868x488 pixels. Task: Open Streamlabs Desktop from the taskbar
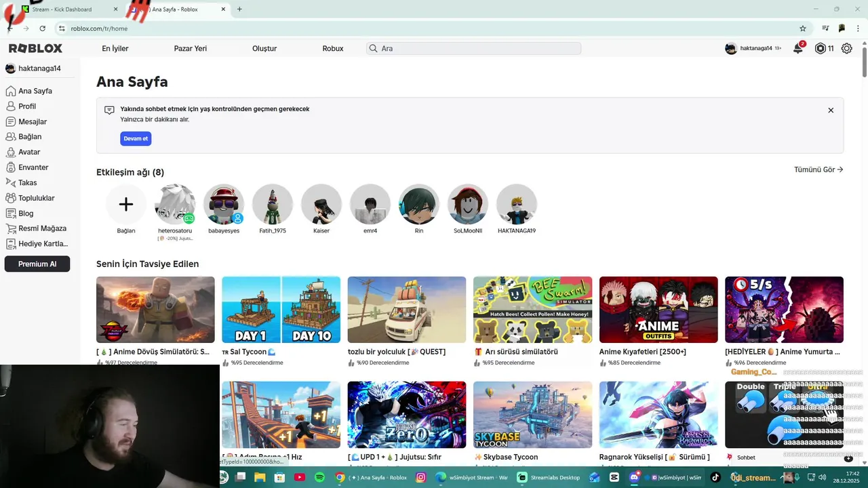[x=549, y=477]
